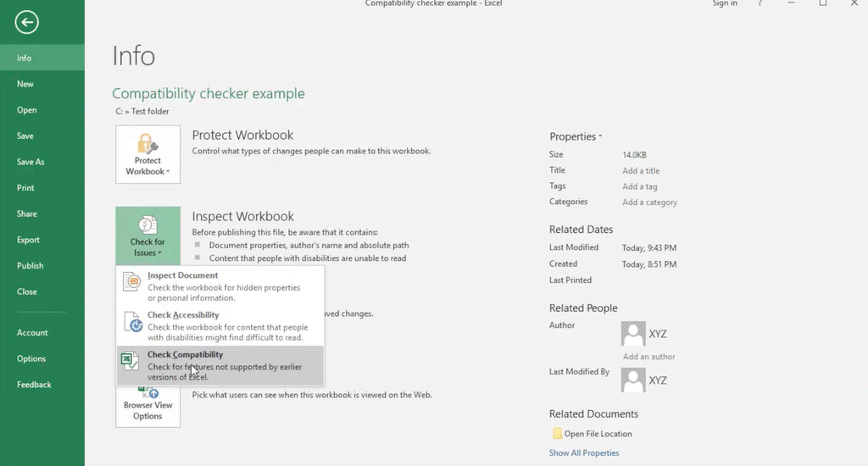Viewport: 868px width, 466px height.
Task: Select Export in the left sidebar
Action: [28, 240]
